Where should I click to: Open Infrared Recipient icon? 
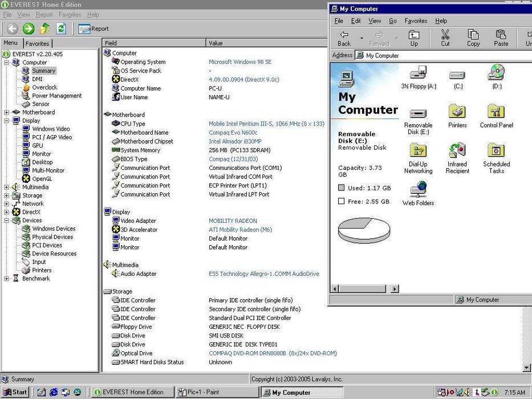coord(457,158)
